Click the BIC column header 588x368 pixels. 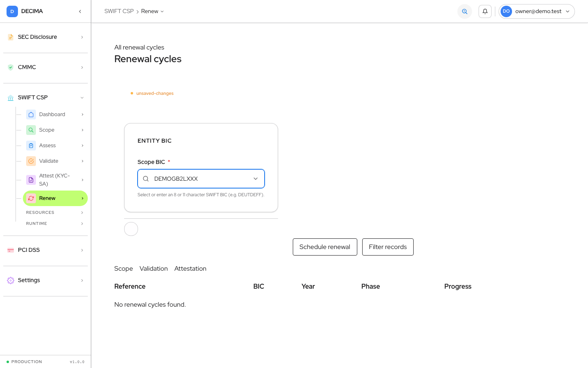click(258, 287)
